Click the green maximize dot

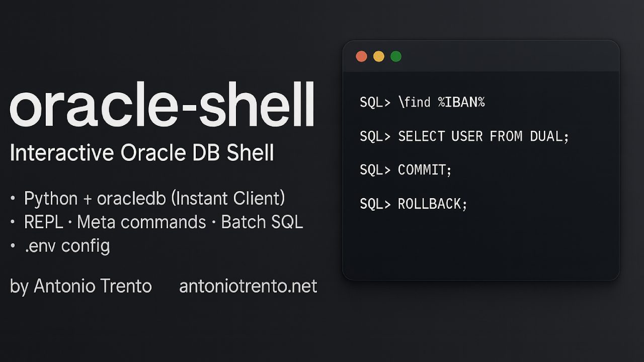point(396,56)
